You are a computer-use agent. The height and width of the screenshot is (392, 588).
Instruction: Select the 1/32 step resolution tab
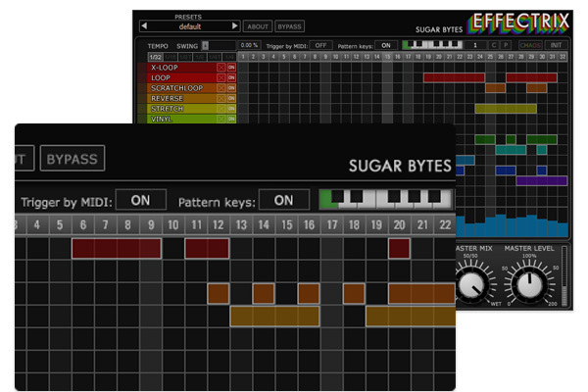click(x=156, y=57)
